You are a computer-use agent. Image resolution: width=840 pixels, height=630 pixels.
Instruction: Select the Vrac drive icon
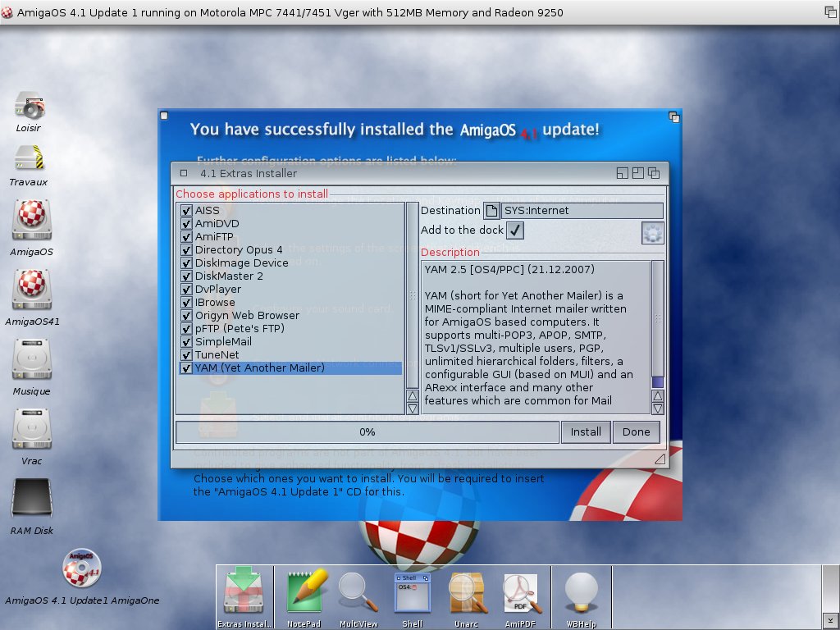click(x=32, y=428)
